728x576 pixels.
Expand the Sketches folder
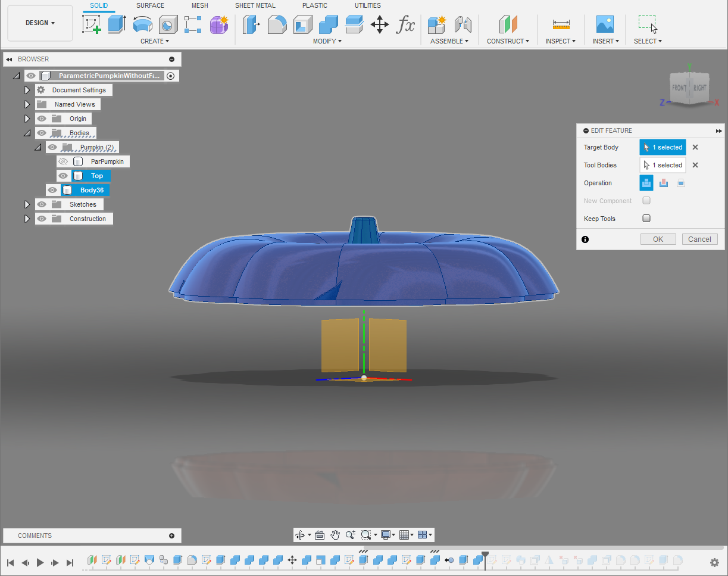pos(27,204)
